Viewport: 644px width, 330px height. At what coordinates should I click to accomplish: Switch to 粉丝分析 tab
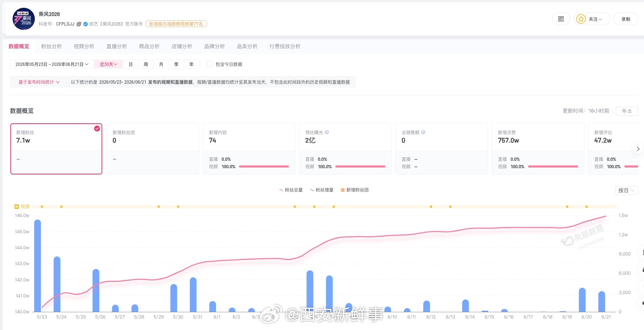click(x=52, y=46)
